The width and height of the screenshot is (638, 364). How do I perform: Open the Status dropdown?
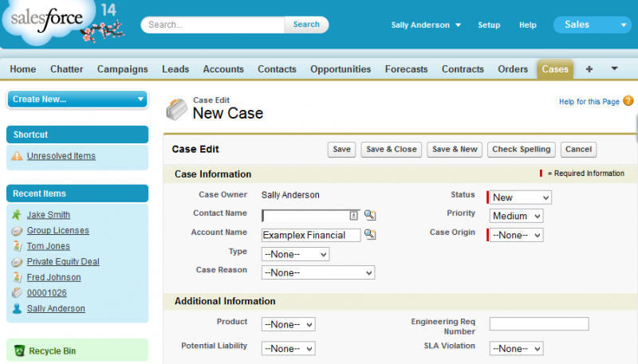521,198
